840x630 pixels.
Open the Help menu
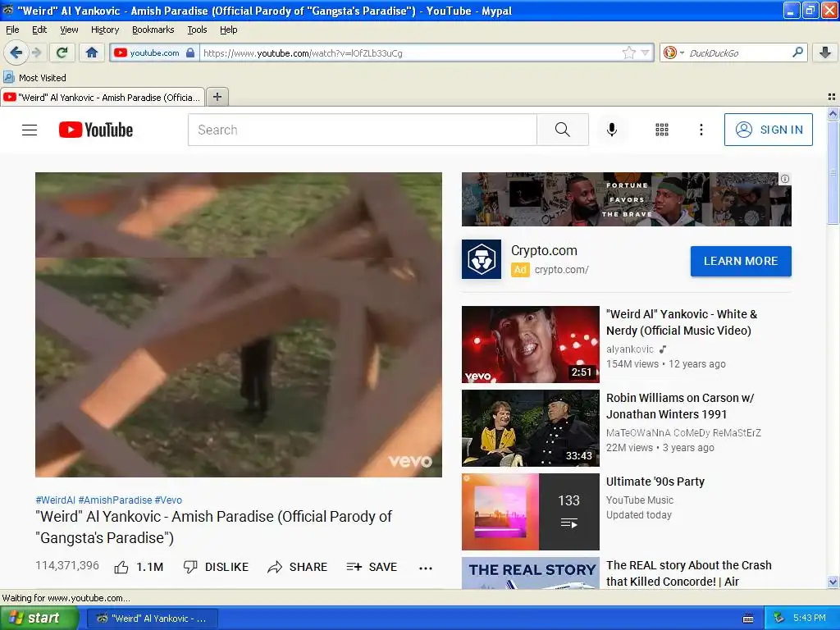point(228,30)
